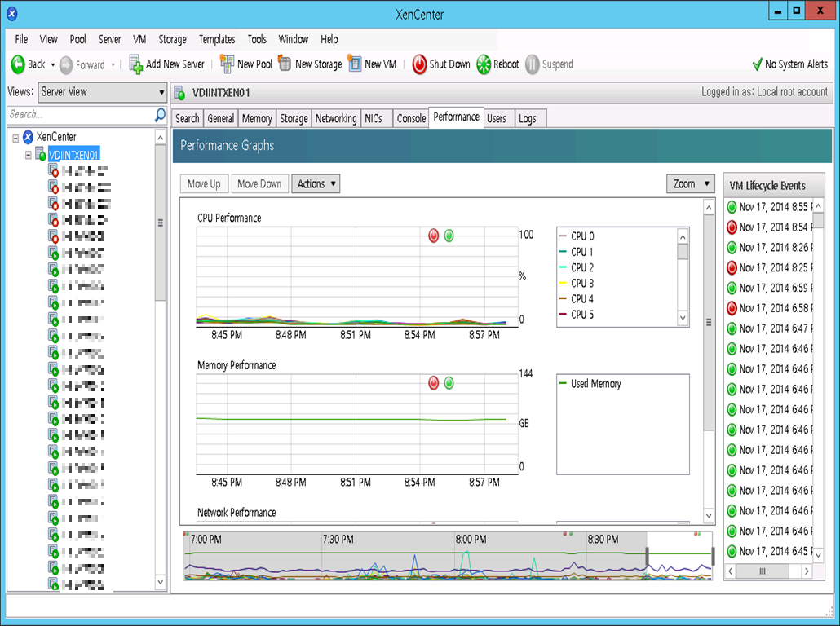Click the Move Up button
This screenshot has height=626, width=840.
coord(204,183)
